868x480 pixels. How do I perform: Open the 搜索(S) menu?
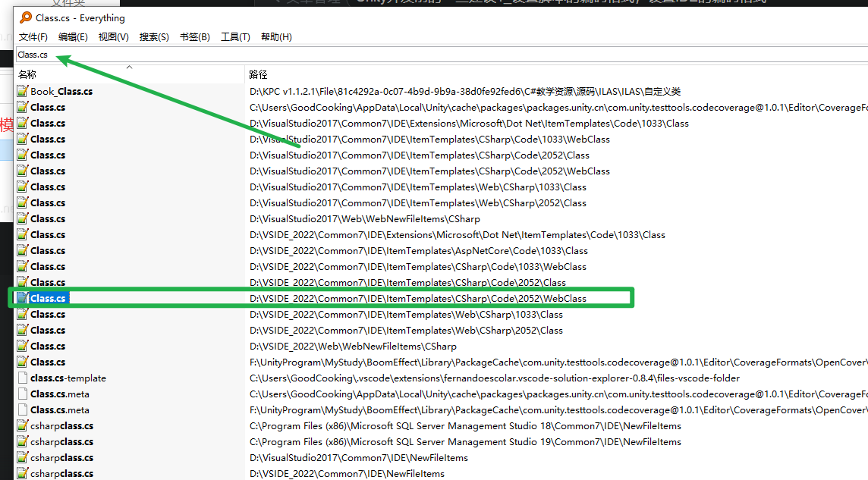(154, 37)
